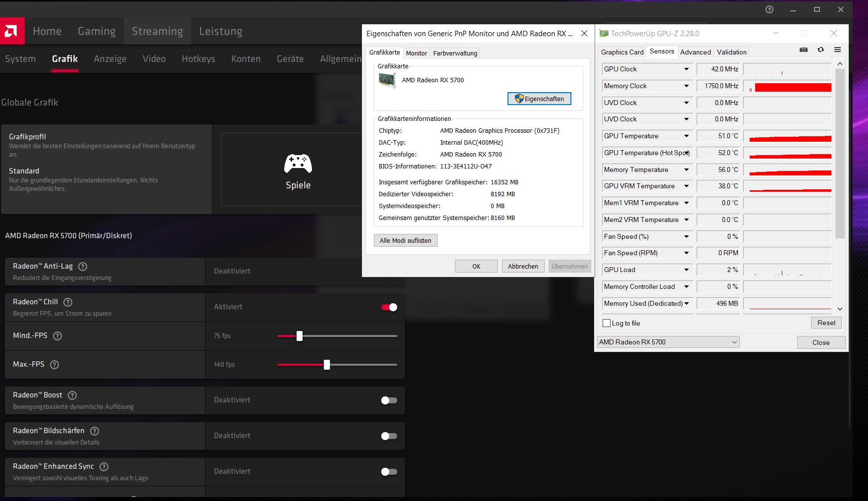Refresh GPU-Z sensors with refresh icon
Screen dimensions: 868x501
(820, 50)
